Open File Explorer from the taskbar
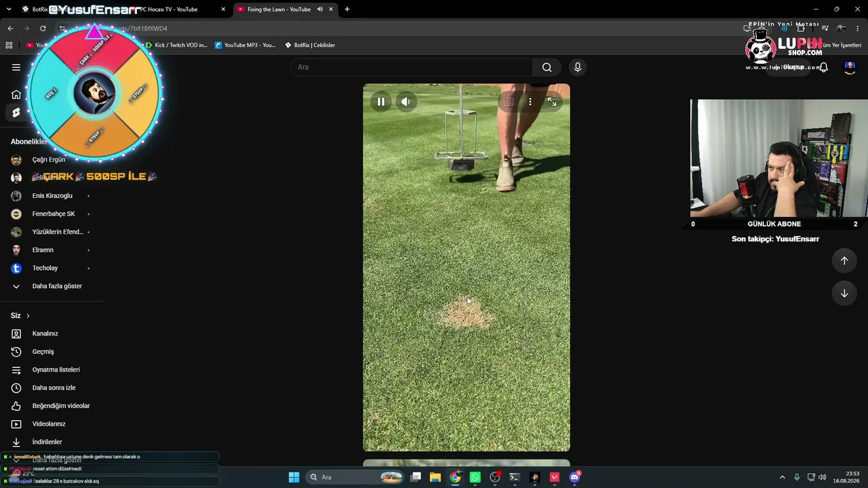This screenshot has width=868, height=488. click(435, 477)
